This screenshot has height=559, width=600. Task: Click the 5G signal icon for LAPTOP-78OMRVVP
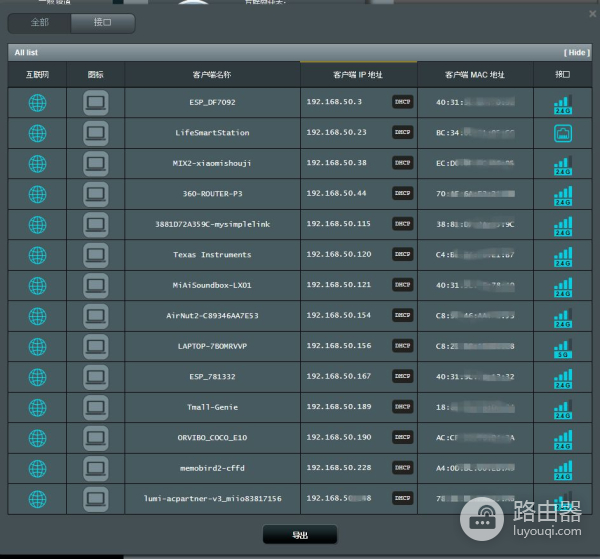[x=562, y=347]
